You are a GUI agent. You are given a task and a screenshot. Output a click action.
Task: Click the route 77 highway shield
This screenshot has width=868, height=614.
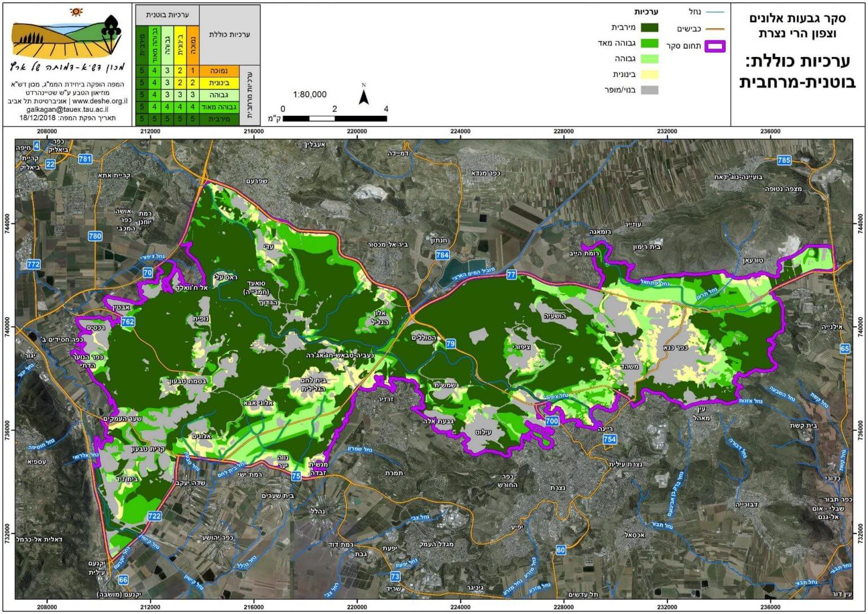coord(512,275)
